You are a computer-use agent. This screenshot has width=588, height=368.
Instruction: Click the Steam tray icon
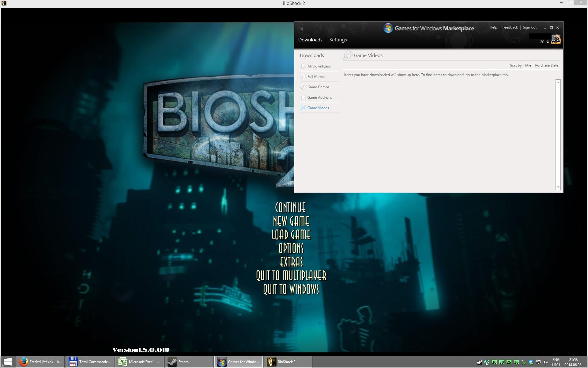pyautogui.click(x=479, y=362)
